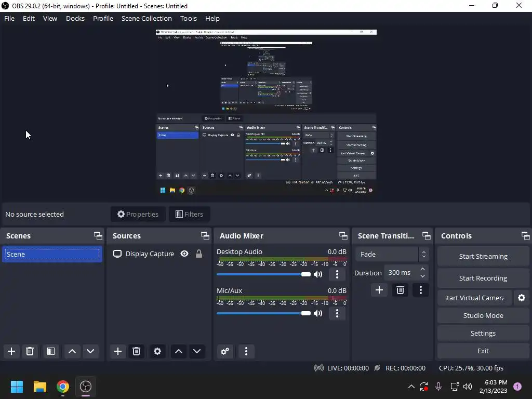Show hidden system tray icons chevron
This screenshot has width=532, height=399.
pyautogui.click(x=411, y=387)
